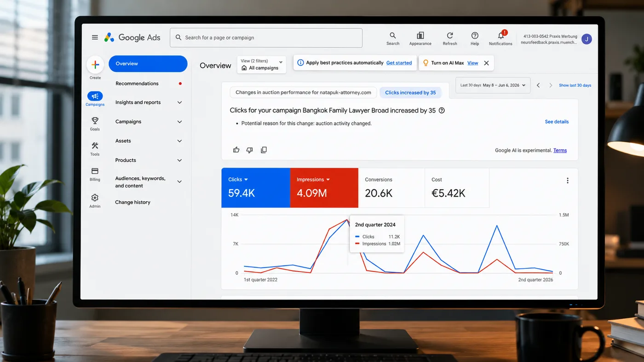Click the Overview page heading
This screenshot has height=362, width=644.
pyautogui.click(x=215, y=66)
